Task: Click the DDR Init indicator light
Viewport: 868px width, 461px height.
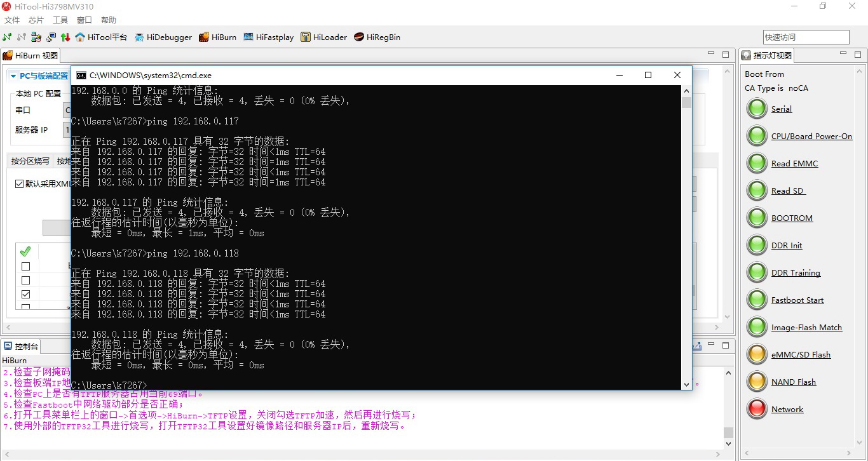Action: tap(757, 246)
